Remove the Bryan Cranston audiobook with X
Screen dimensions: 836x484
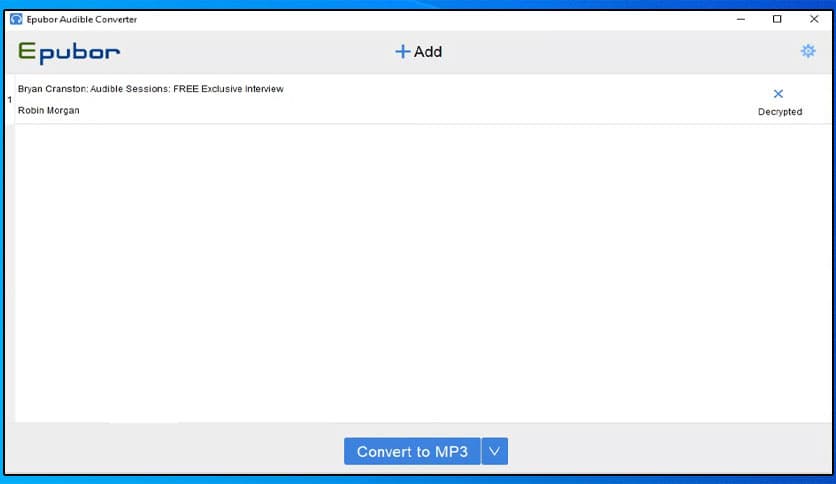point(778,94)
